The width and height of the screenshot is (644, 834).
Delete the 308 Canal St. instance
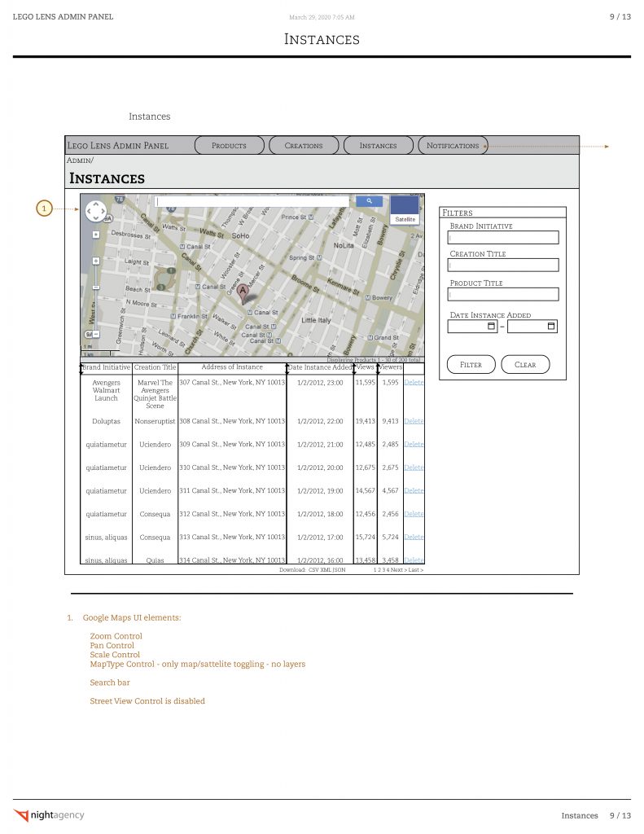pyautogui.click(x=414, y=421)
